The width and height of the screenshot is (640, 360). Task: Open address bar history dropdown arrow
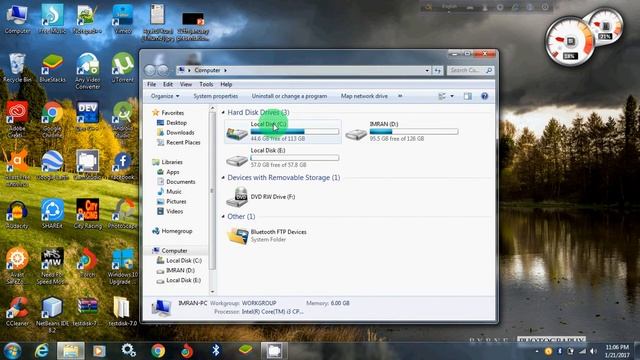point(427,71)
